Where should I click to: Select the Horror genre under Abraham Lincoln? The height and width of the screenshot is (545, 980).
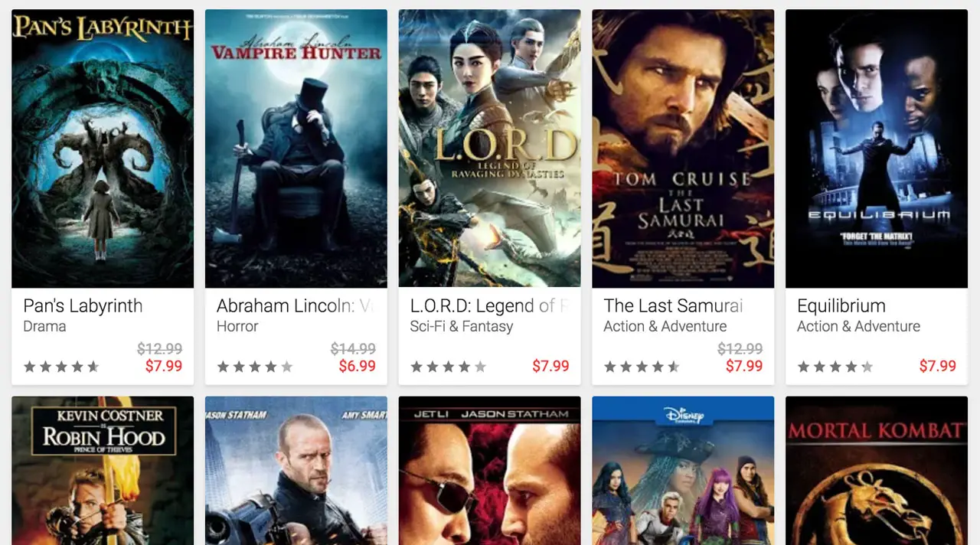(237, 327)
